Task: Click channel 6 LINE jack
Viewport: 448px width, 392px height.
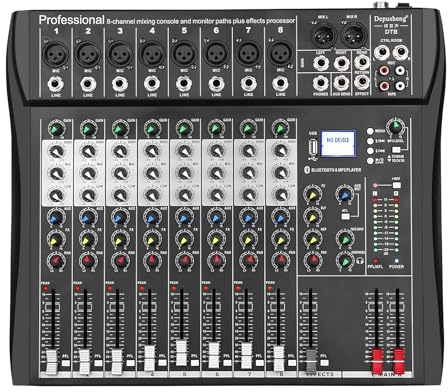Action: coord(216,84)
